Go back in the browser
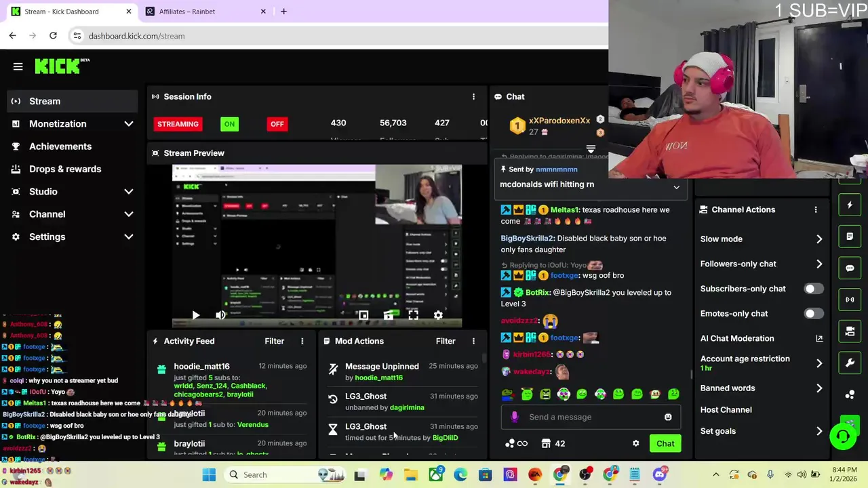The image size is (868, 488). coord(12,35)
